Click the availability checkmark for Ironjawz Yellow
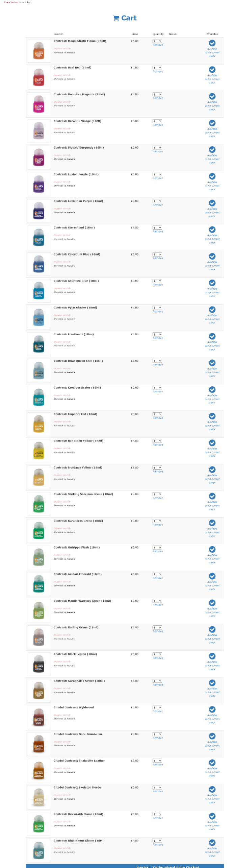Image resolution: width=235 pixels, height=868 pixels. tap(212, 469)
